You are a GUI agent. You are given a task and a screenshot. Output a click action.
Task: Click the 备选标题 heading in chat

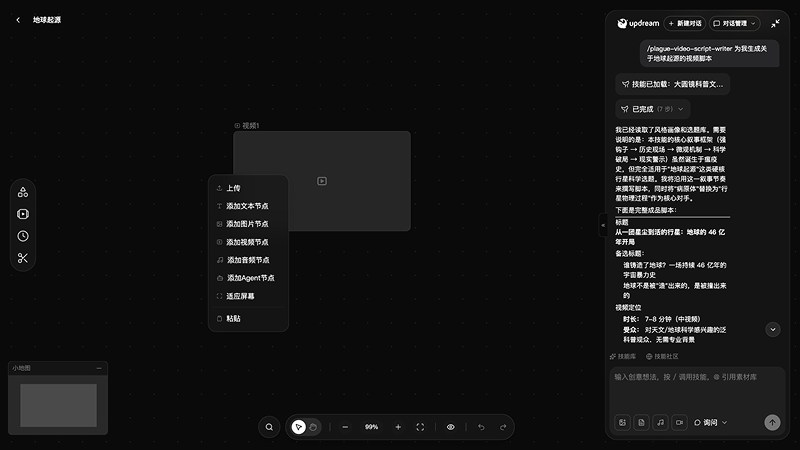pos(630,254)
